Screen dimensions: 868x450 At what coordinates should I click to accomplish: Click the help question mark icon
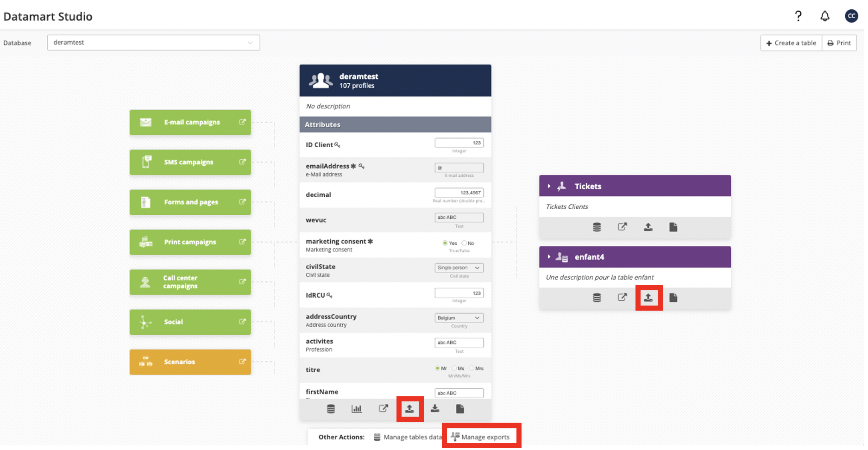[x=798, y=16]
